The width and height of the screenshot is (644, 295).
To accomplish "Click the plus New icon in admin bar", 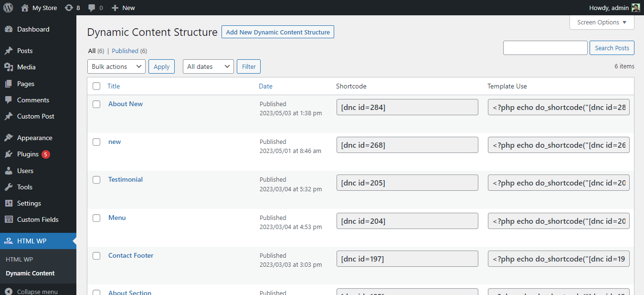I will tap(115, 8).
